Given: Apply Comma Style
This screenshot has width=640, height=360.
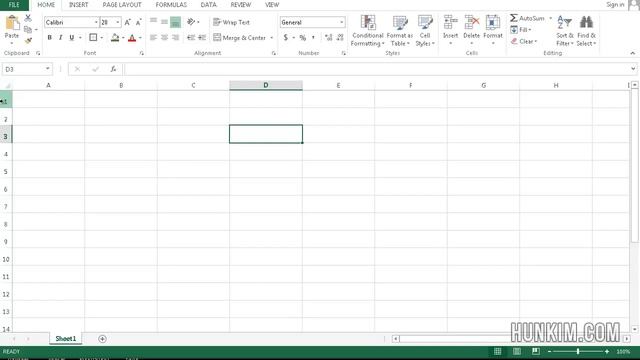Looking at the screenshot, I should point(313,38).
